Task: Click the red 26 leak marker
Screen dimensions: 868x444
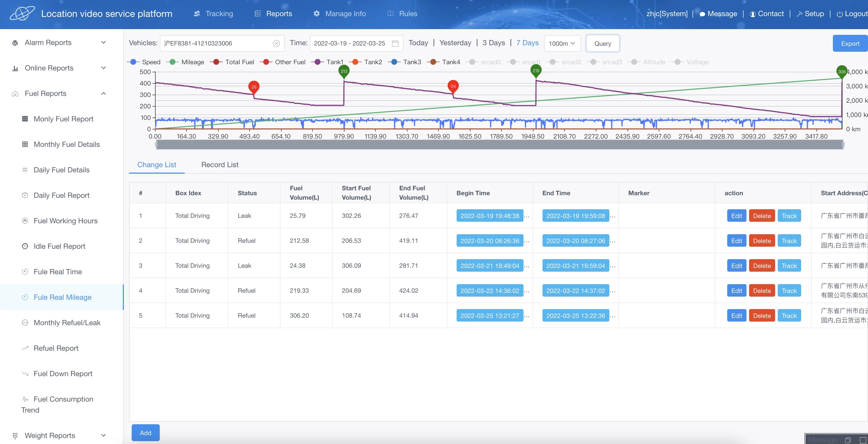Action: pos(254,87)
